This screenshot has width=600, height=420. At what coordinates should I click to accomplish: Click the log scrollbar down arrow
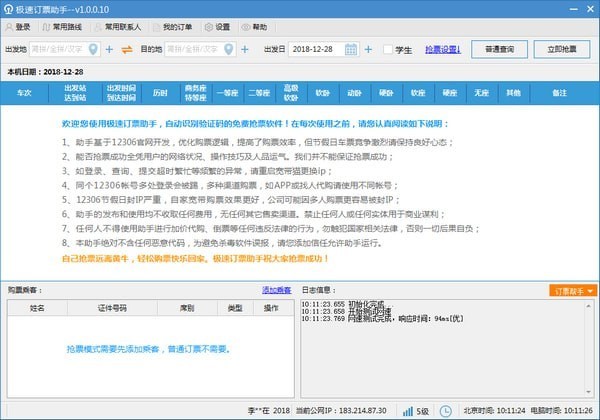[x=589, y=392]
